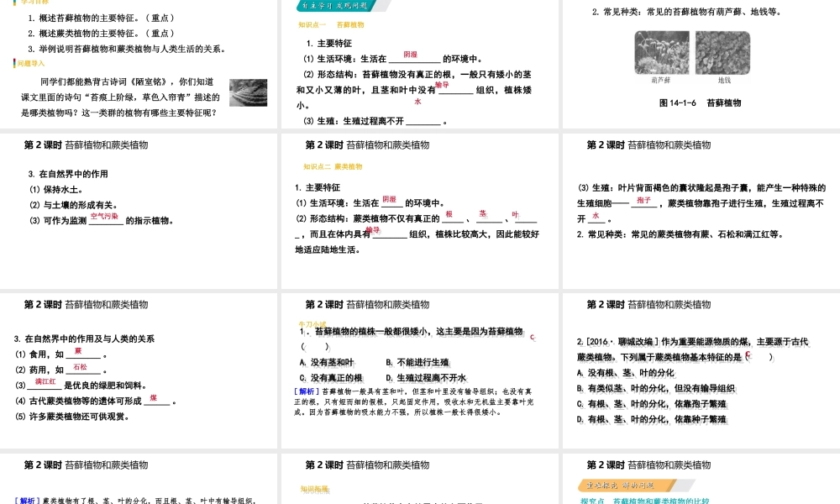The height and width of the screenshot is (504, 840).
Task: Click the line '2. 概述蕨类植物的主要特征。(重点)'
Action: 102,34
